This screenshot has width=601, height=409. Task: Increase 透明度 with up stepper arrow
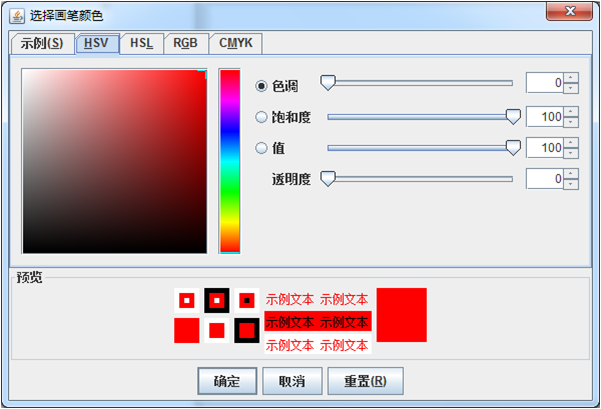[x=571, y=174]
